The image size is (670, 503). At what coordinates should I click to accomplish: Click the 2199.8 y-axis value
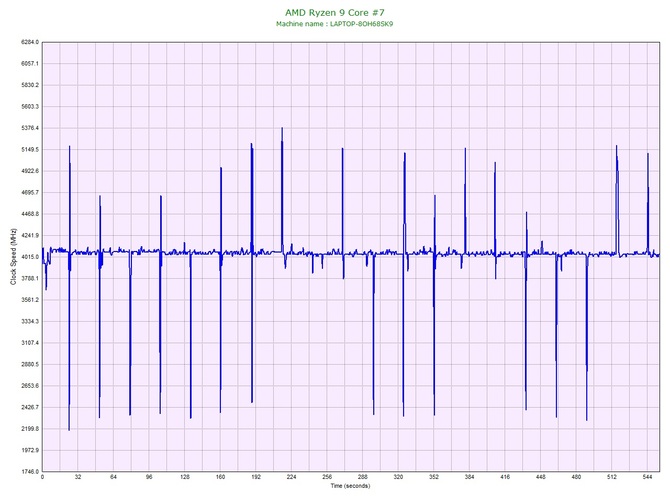29,429
